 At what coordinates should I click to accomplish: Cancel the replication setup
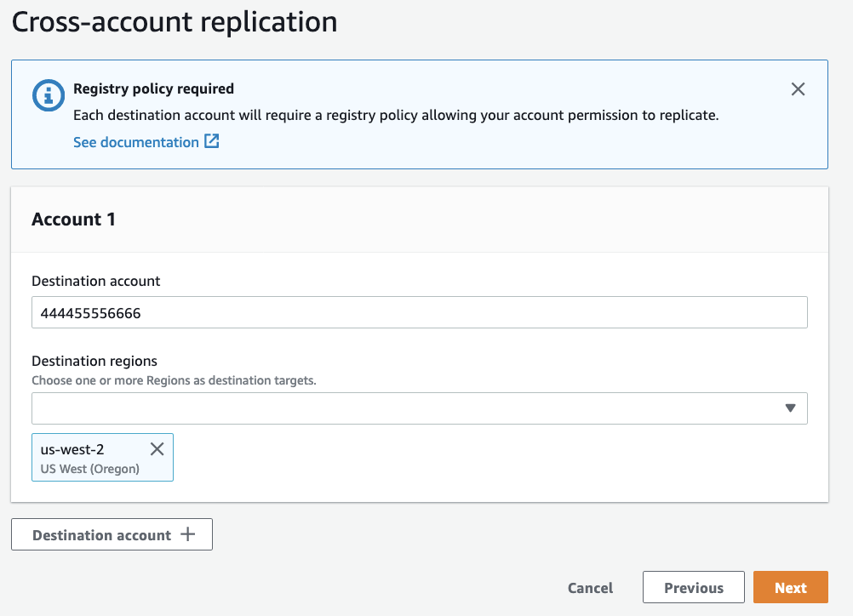(x=590, y=588)
